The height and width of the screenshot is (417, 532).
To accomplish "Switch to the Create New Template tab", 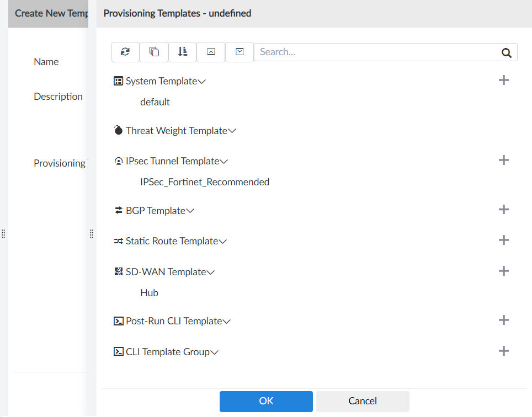I will point(49,13).
